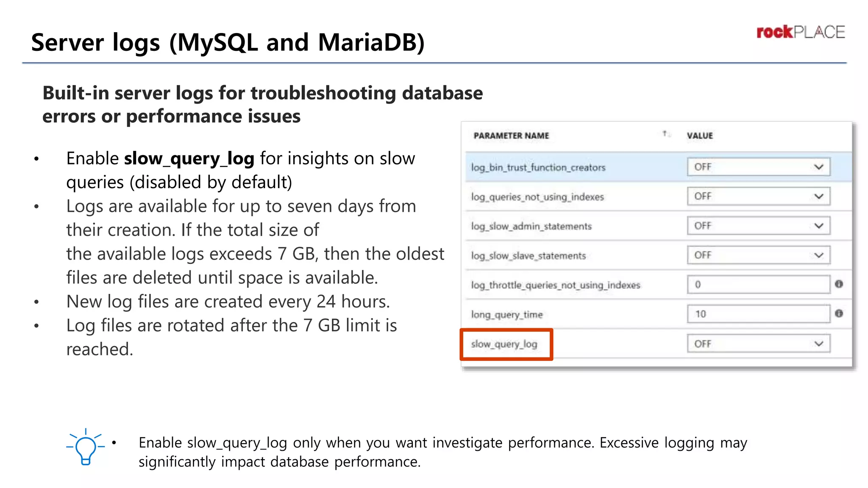868x488 pixels.
Task: Click the 'Logs are available for up to seven days' bullet
Action: [x=255, y=242]
